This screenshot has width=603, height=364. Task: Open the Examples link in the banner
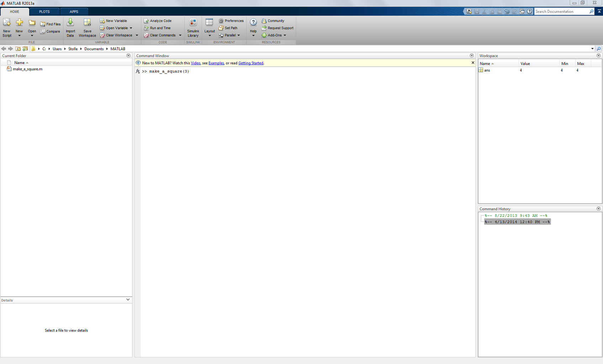[x=216, y=63]
